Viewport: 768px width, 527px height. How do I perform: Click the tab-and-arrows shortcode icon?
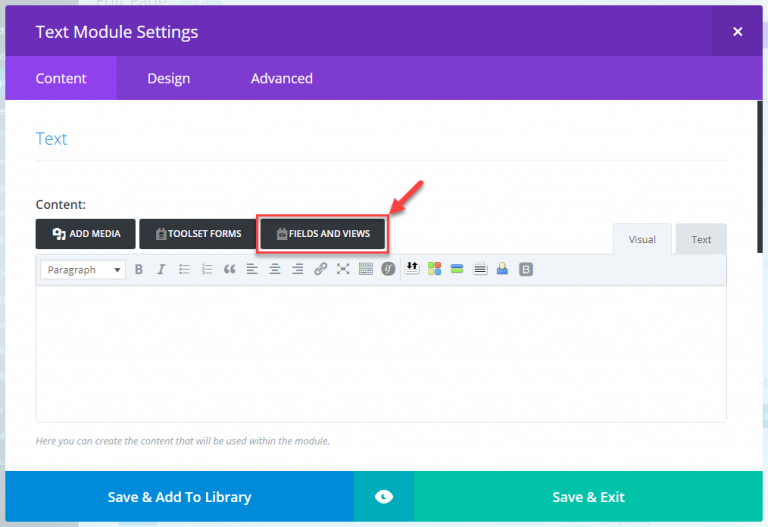click(x=412, y=269)
